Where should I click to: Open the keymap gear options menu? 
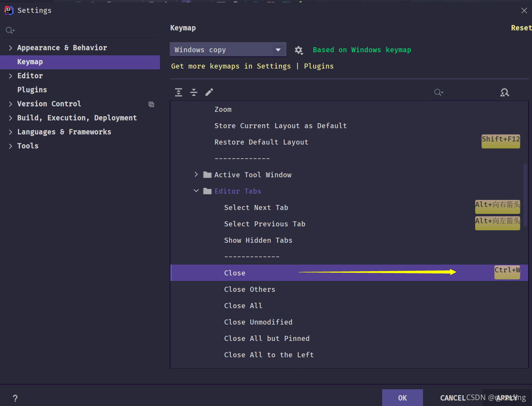pos(298,50)
